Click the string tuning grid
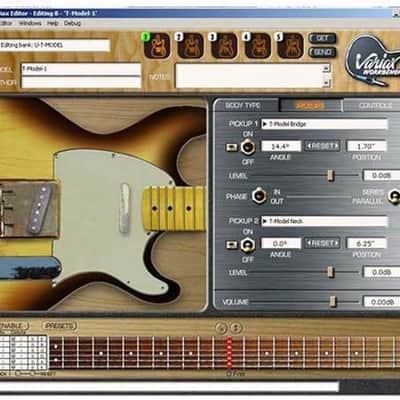 pos(23,353)
